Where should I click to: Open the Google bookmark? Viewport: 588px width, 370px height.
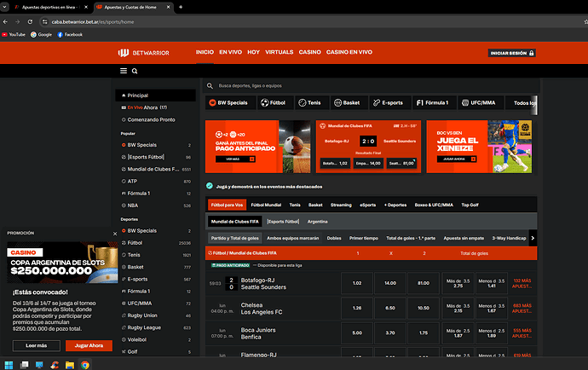pyautogui.click(x=41, y=34)
